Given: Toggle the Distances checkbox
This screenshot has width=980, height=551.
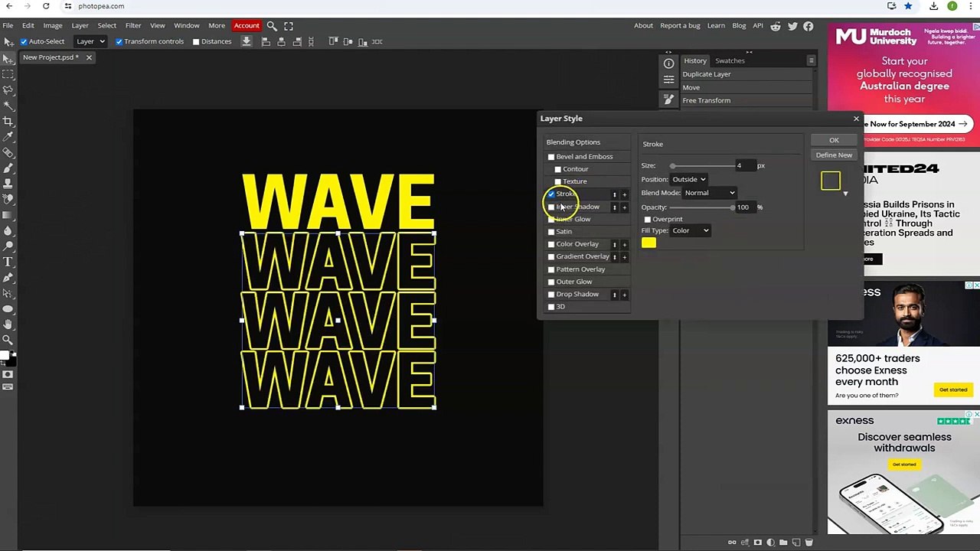Looking at the screenshot, I should click(x=196, y=41).
